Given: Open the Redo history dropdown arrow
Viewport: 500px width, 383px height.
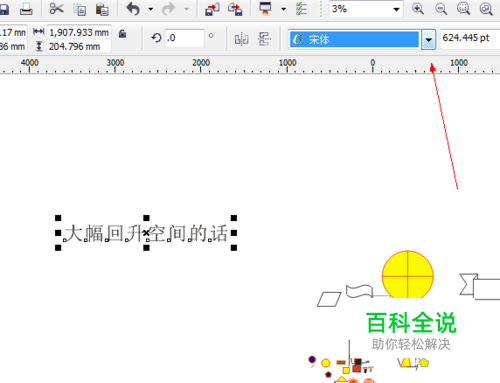Looking at the screenshot, I should [186, 9].
